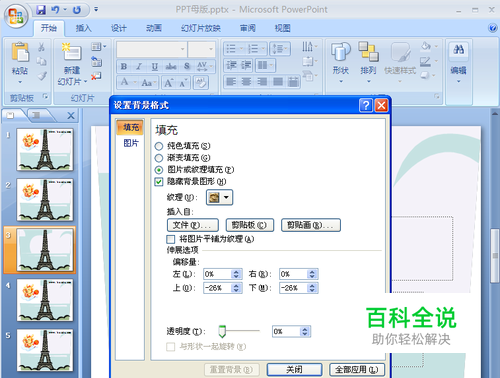The height and width of the screenshot is (378, 500).
Task: Click the transparency 透明度 slider handle
Action: pyautogui.click(x=222, y=331)
